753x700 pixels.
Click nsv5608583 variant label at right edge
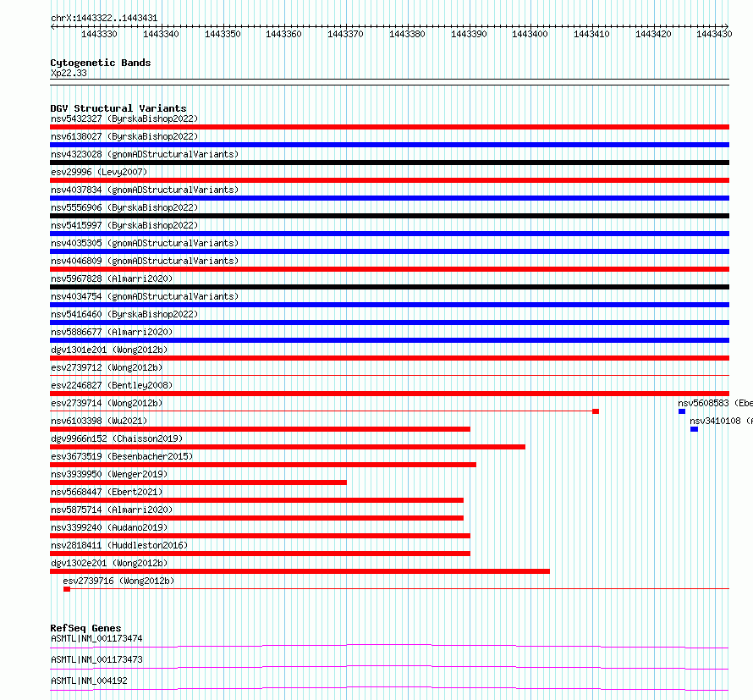pyautogui.click(x=715, y=403)
